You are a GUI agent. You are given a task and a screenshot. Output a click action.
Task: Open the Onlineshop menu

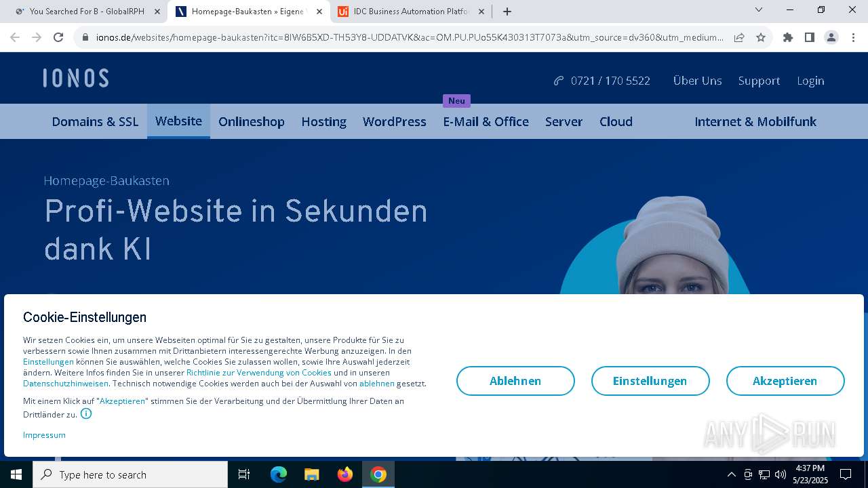(252, 122)
